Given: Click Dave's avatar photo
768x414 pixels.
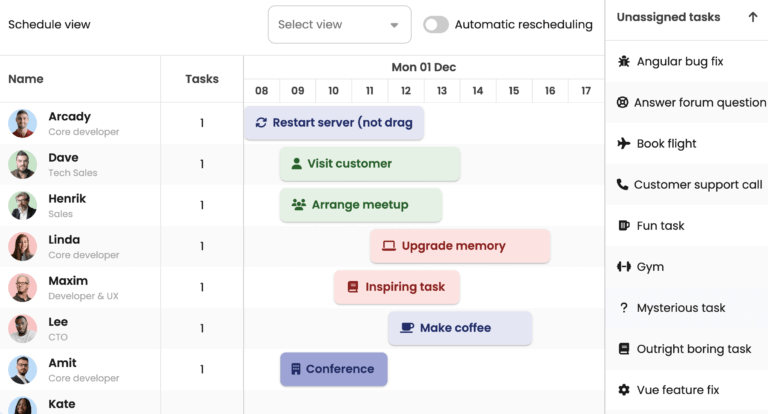Looking at the screenshot, I should pos(23,164).
